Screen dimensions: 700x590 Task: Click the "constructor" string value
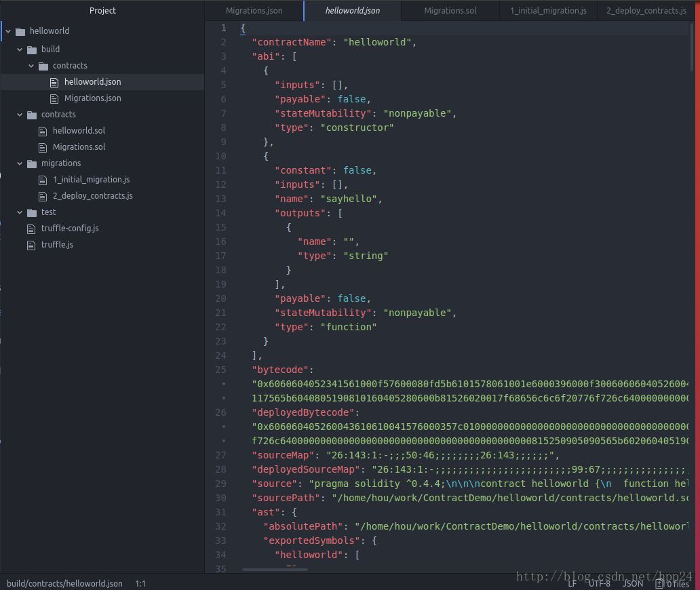pos(357,127)
